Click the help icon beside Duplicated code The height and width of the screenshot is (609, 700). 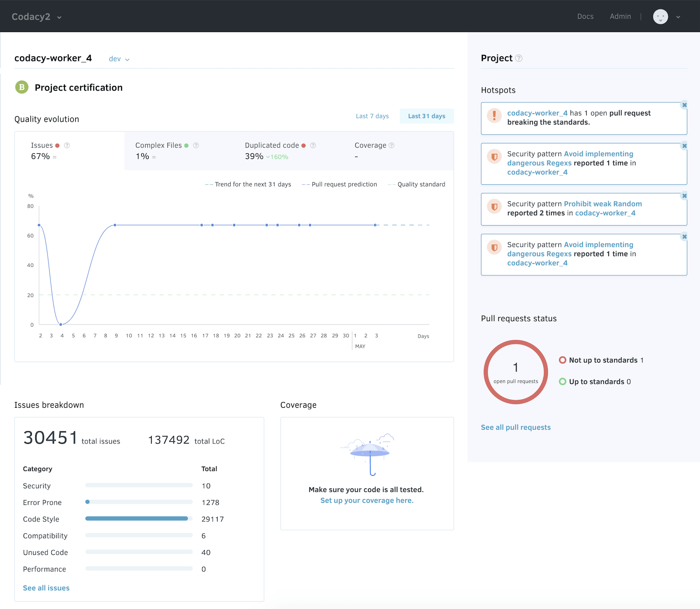click(313, 145)
